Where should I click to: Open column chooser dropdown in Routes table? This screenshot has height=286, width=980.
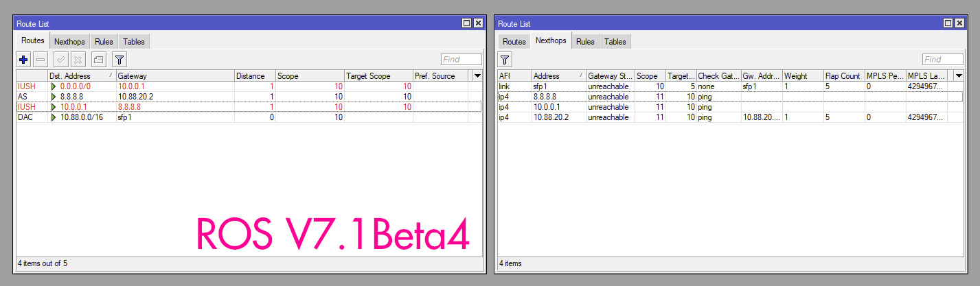[x=477, y=75]
